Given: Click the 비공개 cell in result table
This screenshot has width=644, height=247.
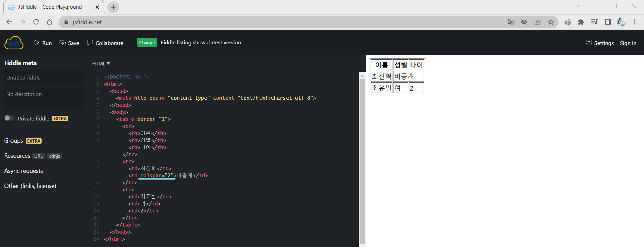Looking at the screenshot, I should click(x=409, y=76).
